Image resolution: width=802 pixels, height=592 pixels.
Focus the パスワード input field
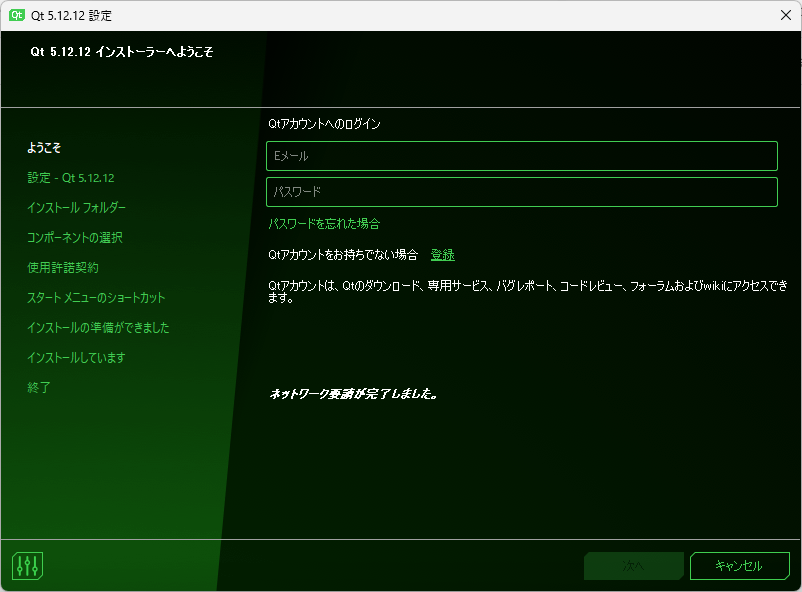click(x=522, y=192)
